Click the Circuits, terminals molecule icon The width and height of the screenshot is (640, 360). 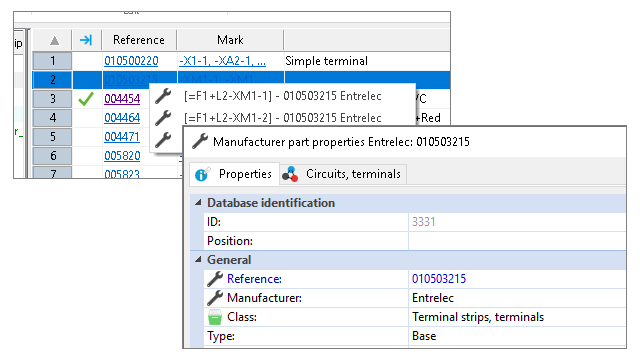coord(290,174)
